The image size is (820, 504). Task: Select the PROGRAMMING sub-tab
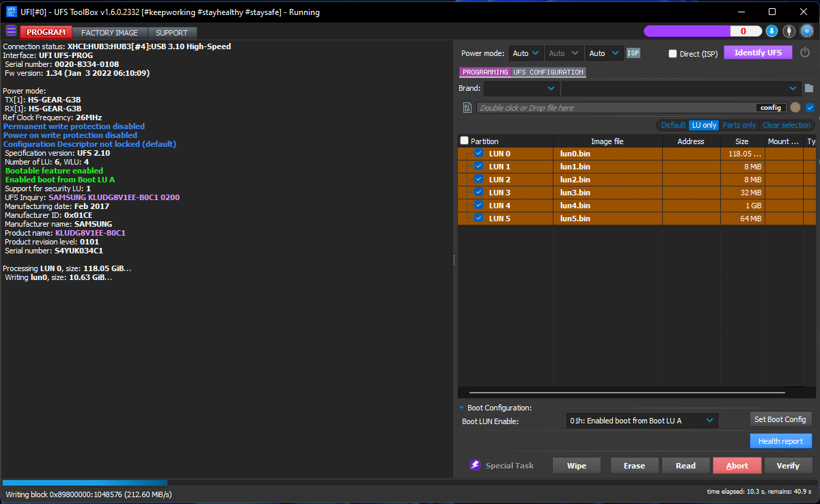(x=485, y=72)
